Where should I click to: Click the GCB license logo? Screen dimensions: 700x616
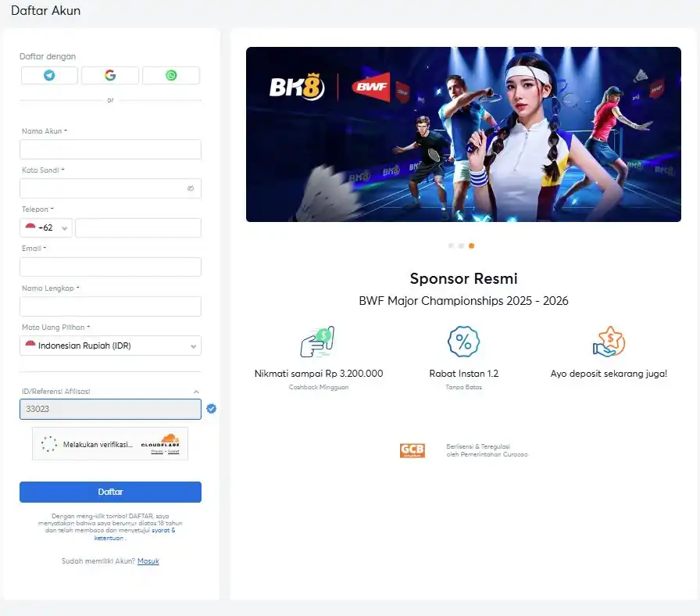[412, 450]
